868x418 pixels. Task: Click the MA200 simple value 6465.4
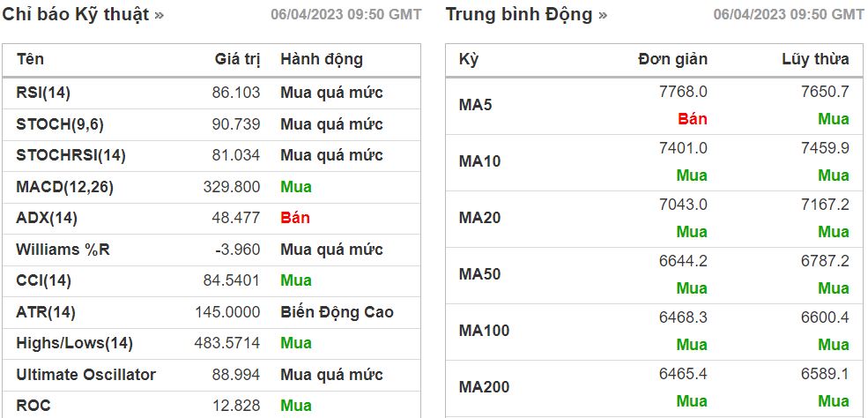[x=683, y=374]
